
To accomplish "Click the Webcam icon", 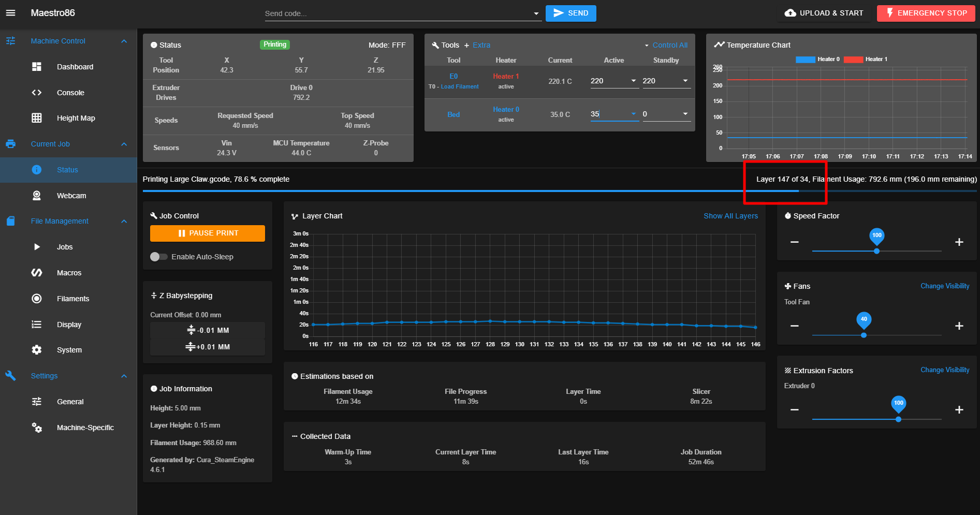I will coord(37,196).
